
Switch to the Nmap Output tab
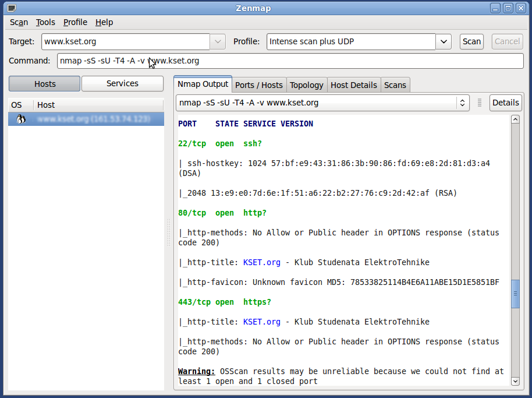coord(203,84)
